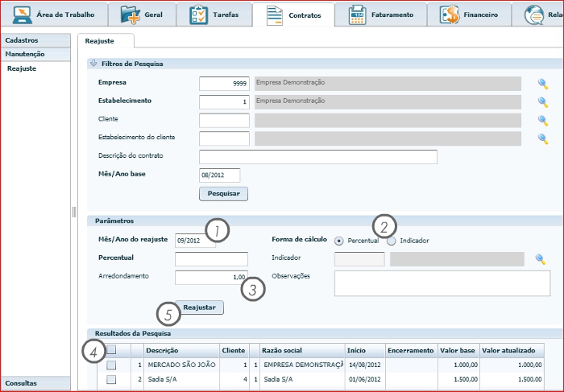Open the Área de Trabalho tab

click(54, 14)
